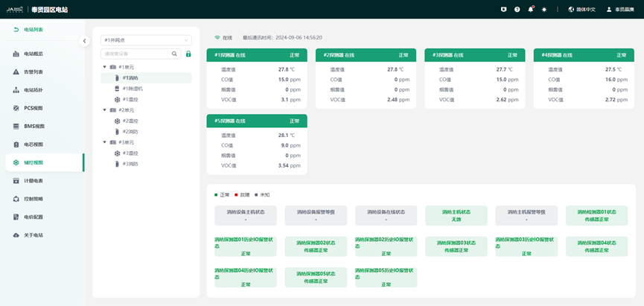
Task: Select #1除湿机 in device tree
Action: click(x=133, y=89)
